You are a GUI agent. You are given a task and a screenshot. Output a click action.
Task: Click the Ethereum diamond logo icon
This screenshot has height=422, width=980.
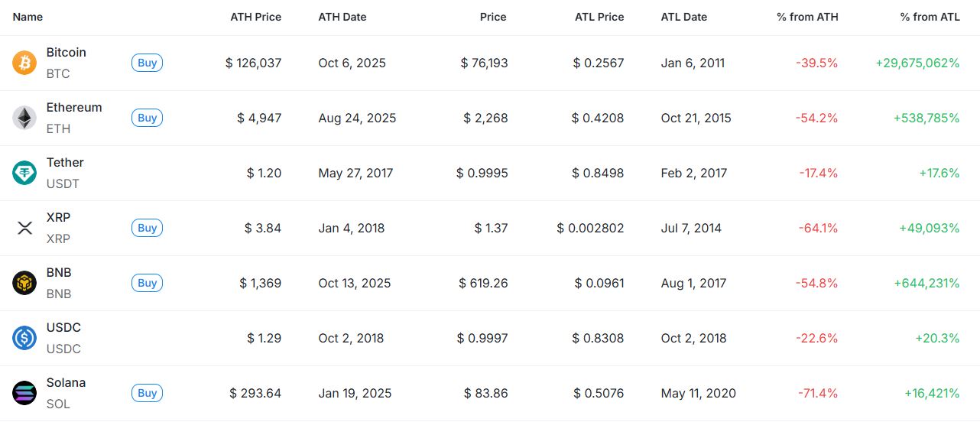coord(24,118)
